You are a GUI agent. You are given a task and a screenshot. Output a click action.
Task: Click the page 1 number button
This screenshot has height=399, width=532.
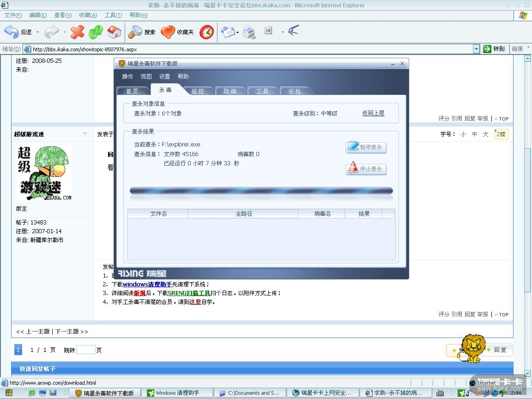tap(18, 350)
